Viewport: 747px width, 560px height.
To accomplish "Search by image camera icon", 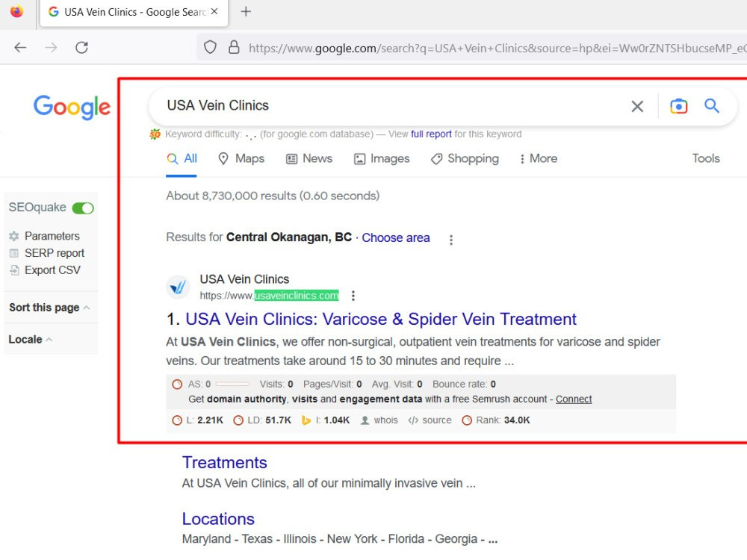I will click(x=678, y=106).
